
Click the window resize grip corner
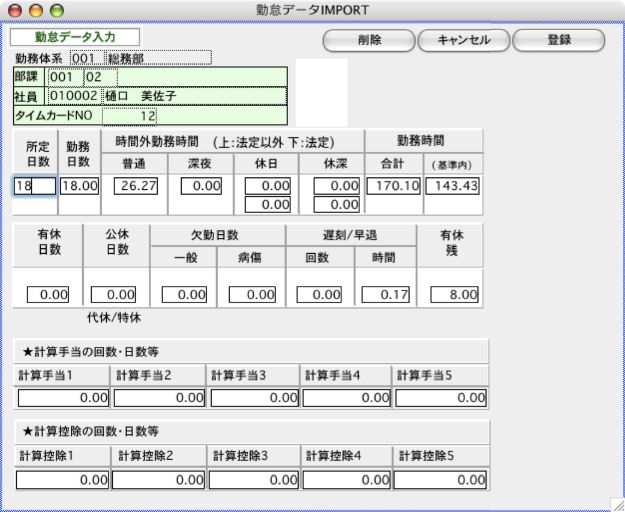[x=616, y=503]
